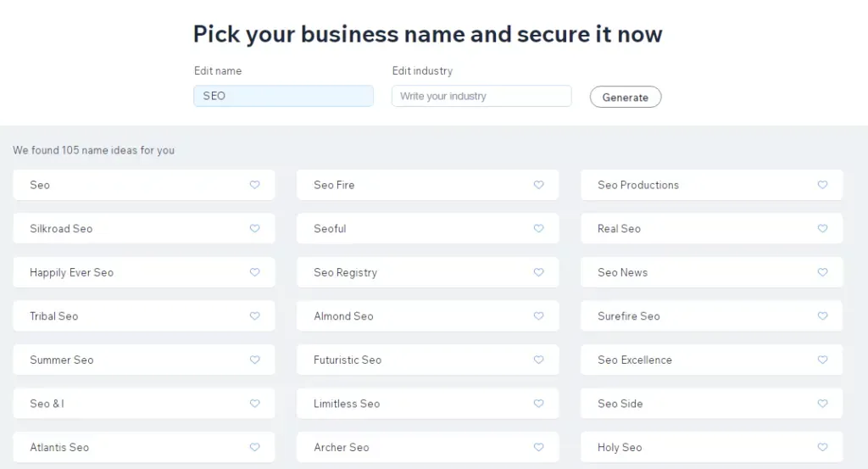Screen dimensions: 868x469
Task: Pick the "Real Seo" name card
Action: click(695, 229)
